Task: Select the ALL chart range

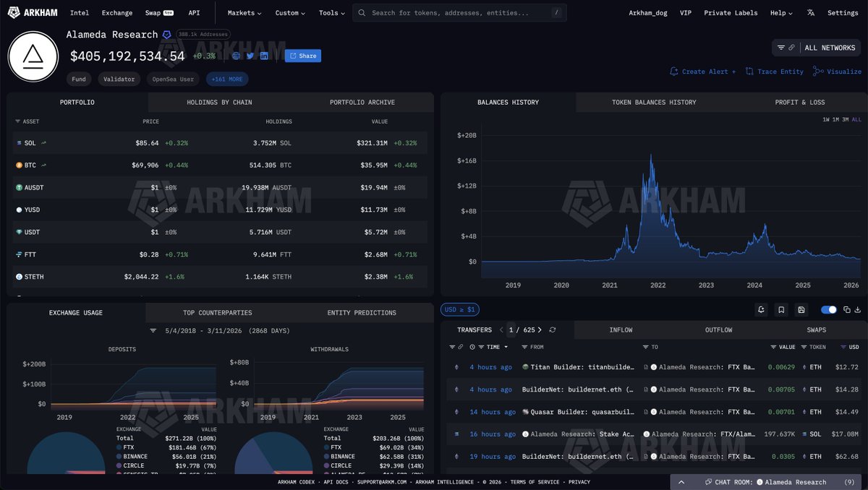Action: [856, 119]
